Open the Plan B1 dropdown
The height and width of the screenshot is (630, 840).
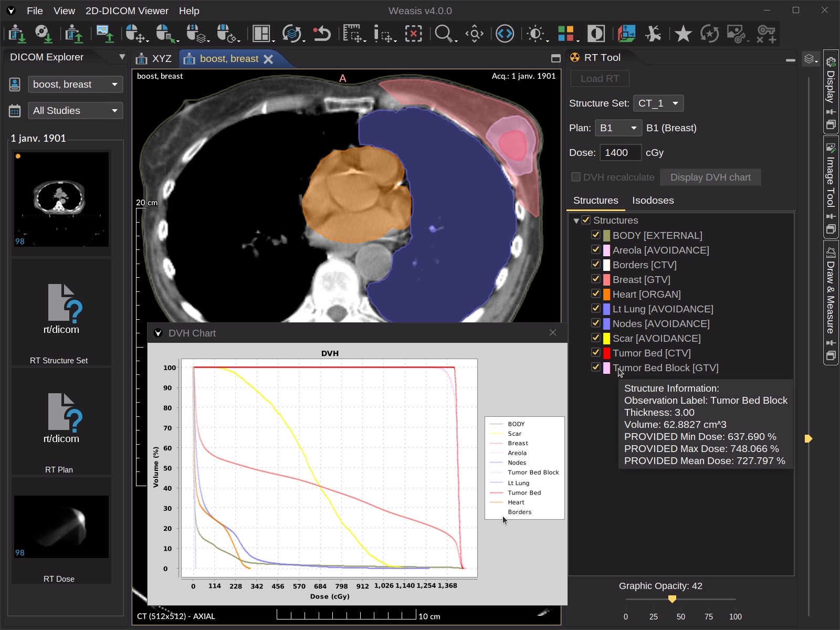(x=618, y=128)
